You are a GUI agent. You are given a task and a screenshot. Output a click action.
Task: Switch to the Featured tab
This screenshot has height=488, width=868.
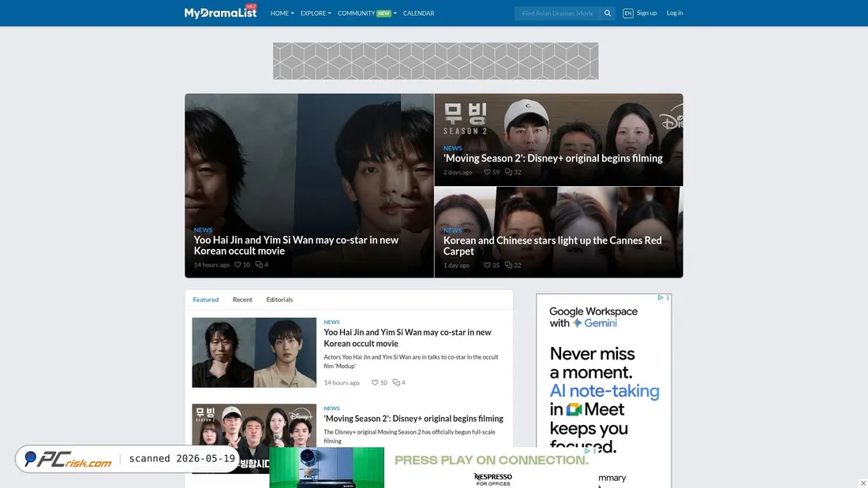205,300
